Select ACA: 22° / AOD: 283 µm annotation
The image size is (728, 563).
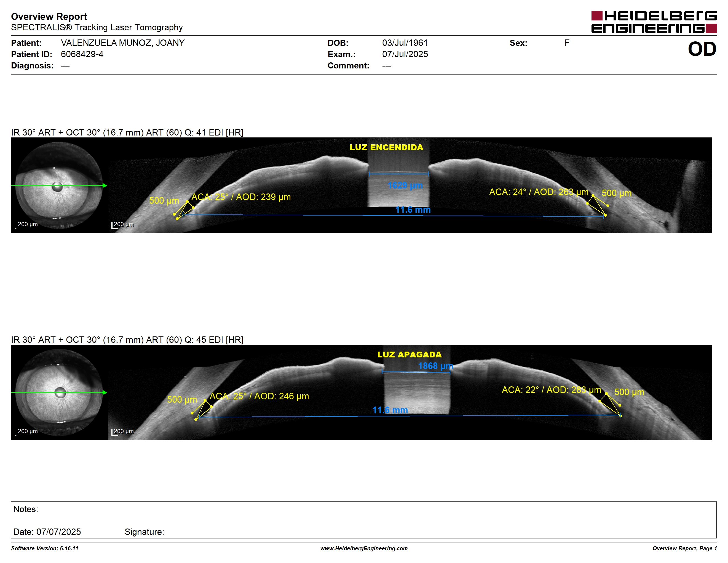click(x=552, y=390)
